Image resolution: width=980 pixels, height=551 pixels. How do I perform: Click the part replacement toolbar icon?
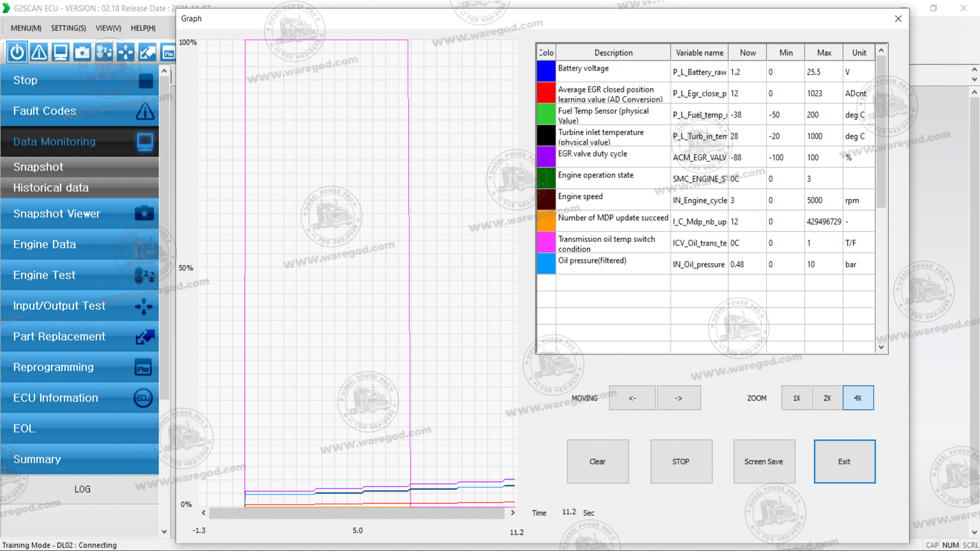coord(148,52)
